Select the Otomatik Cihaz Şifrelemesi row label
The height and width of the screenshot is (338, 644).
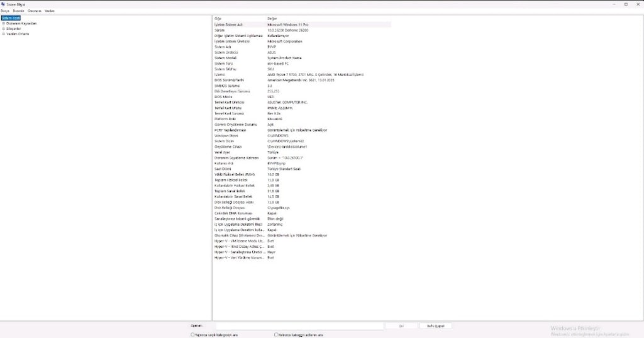pos(240,235)
